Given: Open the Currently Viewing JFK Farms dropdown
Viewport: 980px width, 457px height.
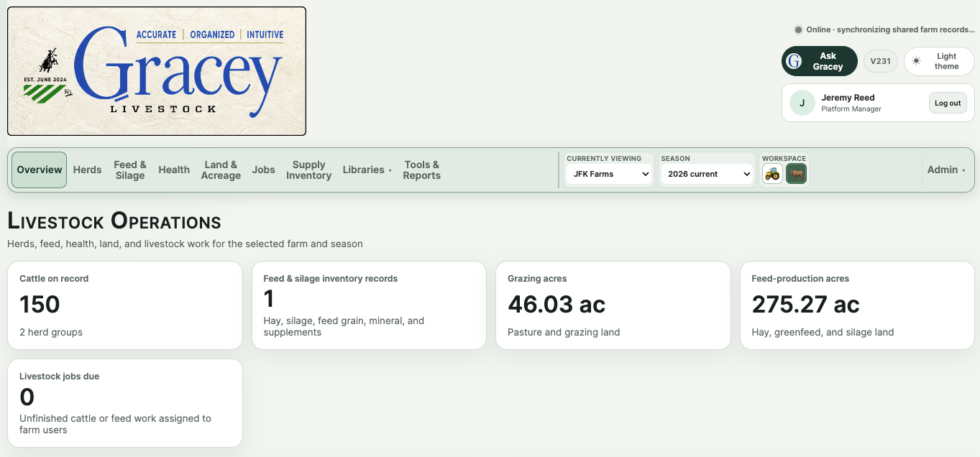Looking at the screenshot, I should click(x=609, y=174).
